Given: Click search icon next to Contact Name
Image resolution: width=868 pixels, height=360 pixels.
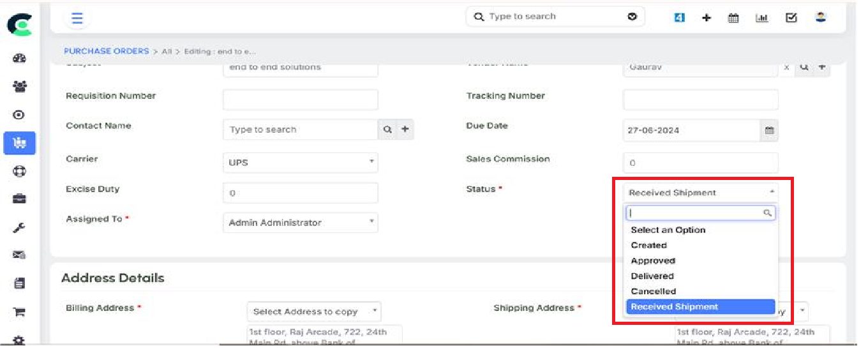Looking at the screenshot, I should (387, 130).
